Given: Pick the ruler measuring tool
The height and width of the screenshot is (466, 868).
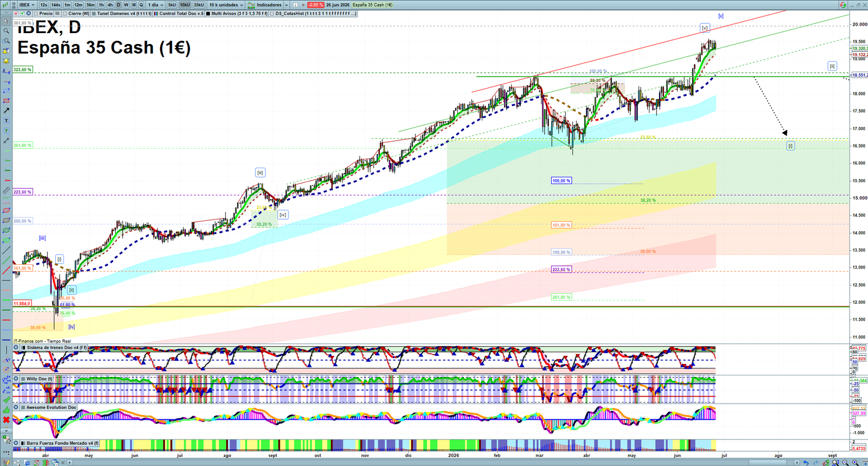Looking at the screenshot, I should point(7,190).
